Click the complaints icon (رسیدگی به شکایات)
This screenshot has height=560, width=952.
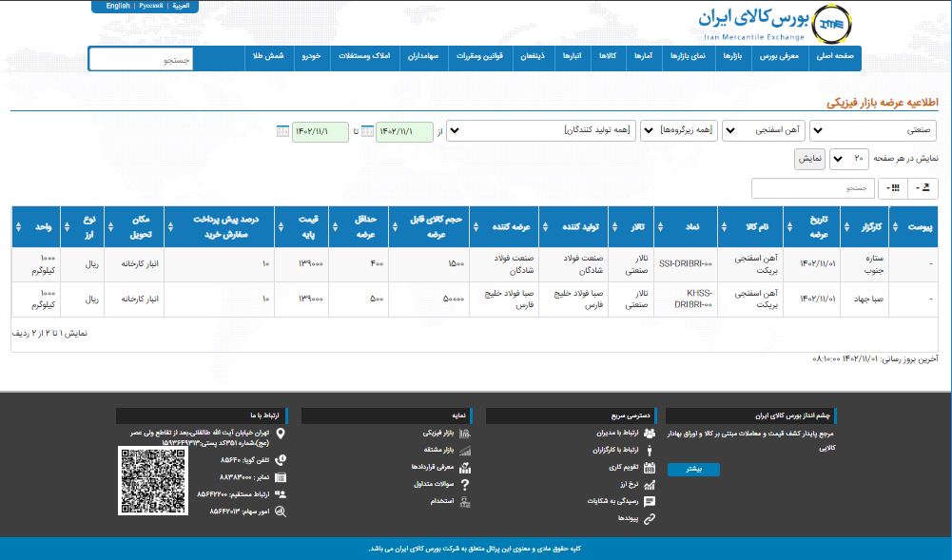(650, 501)
